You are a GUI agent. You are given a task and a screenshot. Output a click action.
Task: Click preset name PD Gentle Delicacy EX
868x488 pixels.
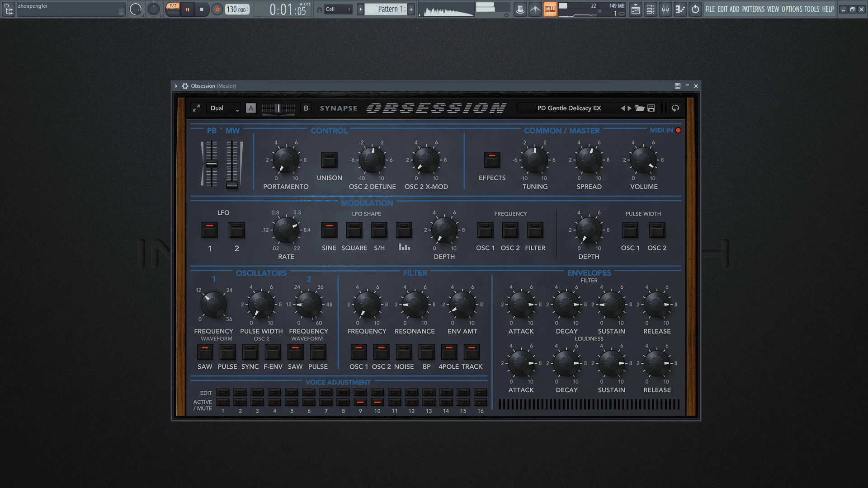click(569, 108)
